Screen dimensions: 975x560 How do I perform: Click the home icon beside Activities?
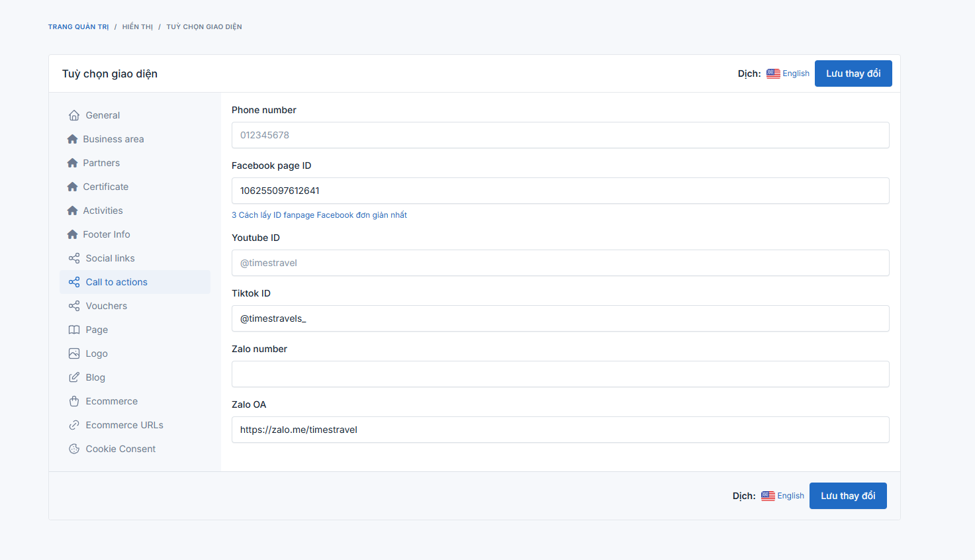point(73,210)
